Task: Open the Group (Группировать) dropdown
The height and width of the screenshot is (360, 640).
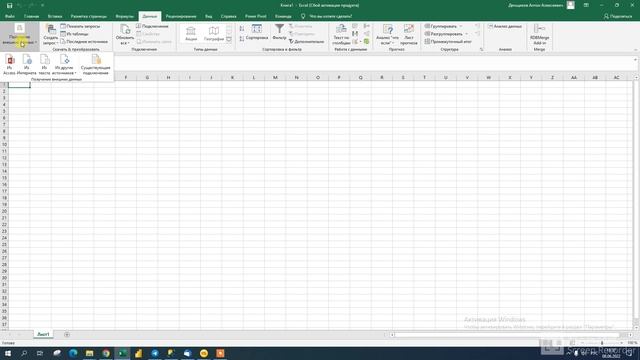Action: [x=443, y=26]
